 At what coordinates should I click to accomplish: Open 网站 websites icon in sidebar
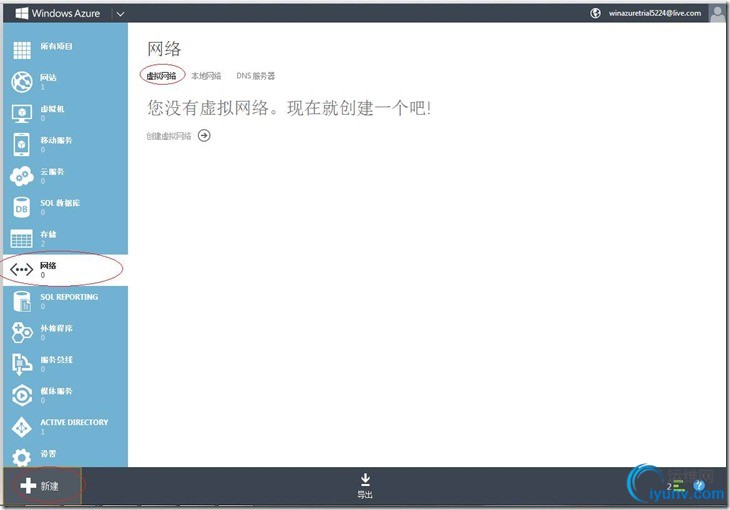(x=22, y=82)
